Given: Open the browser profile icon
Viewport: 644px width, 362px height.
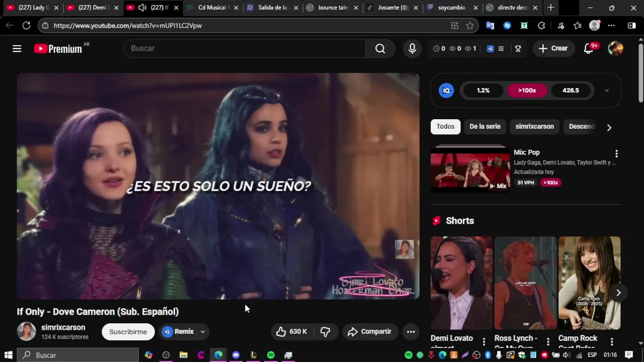Looking at the screenshot, I should [x=595, y=26].
